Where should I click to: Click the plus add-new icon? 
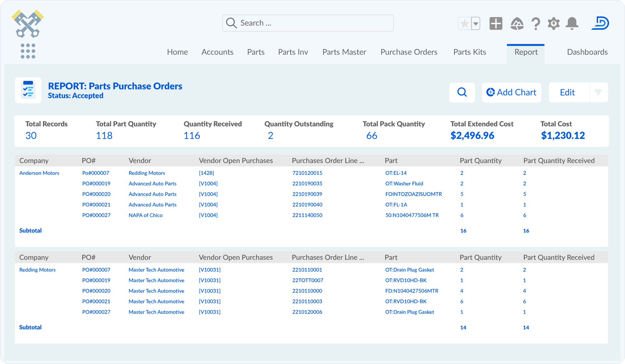[x=496, y=23]
